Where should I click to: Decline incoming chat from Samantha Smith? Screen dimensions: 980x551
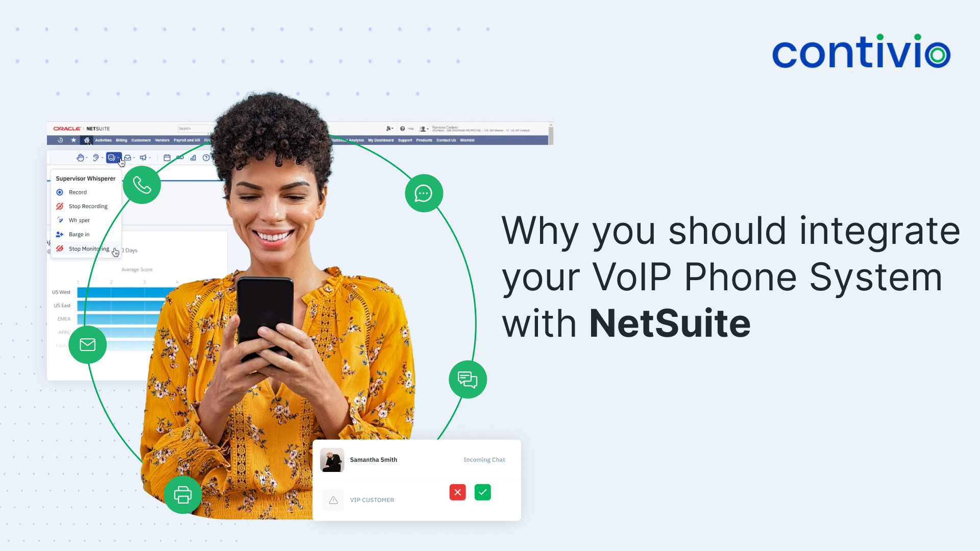tap(458, 492)
